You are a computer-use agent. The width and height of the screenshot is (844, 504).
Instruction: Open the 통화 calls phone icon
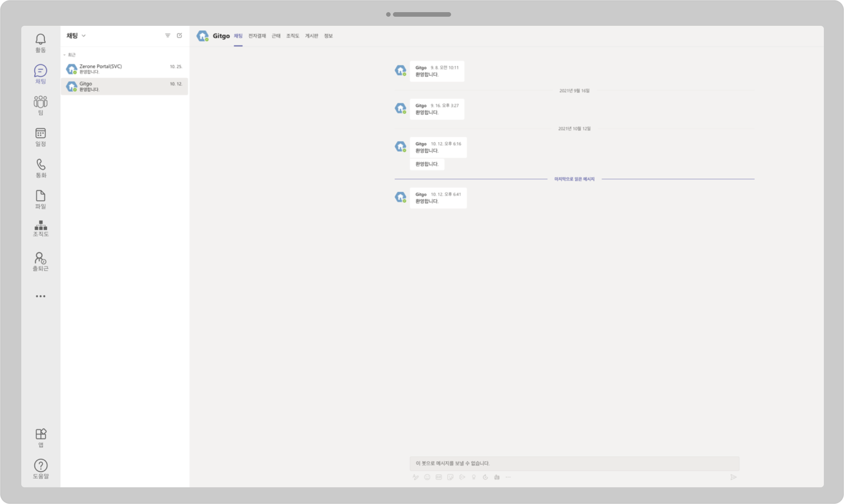[41, 168]
